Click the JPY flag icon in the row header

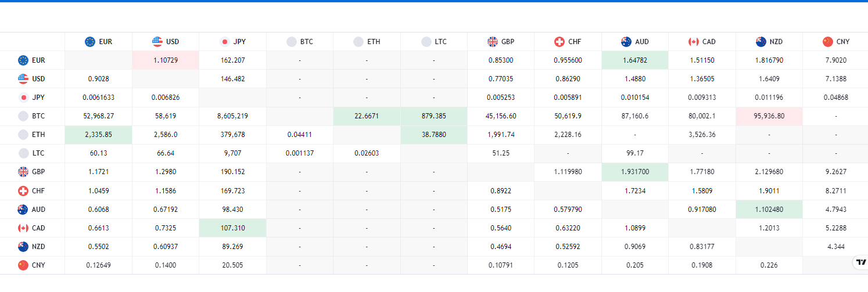(23, 98)
